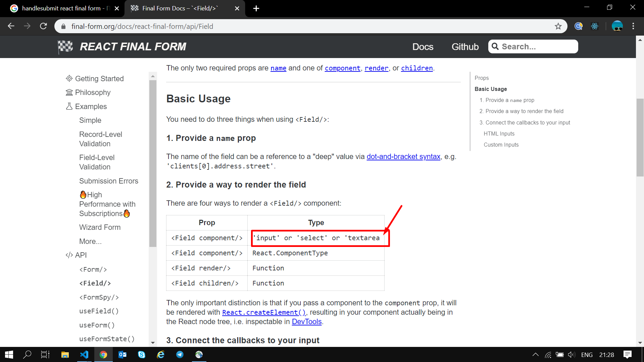Open the <Form/> API page

click(93, 269)
